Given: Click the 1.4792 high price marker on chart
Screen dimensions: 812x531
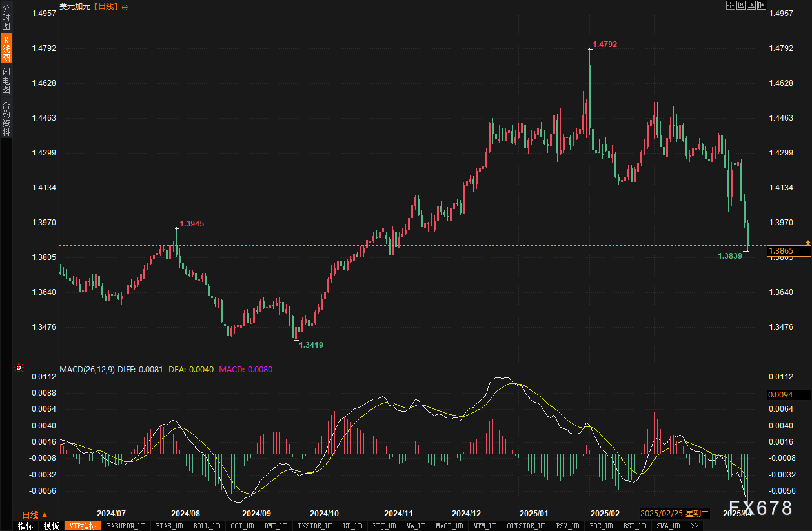Looking at the screenshot, I should (x=605, y=45).
